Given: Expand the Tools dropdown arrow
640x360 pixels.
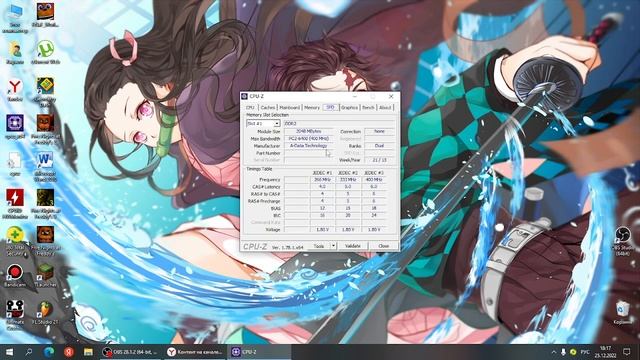Looking at the screenshot, I should tap(333, 246).
